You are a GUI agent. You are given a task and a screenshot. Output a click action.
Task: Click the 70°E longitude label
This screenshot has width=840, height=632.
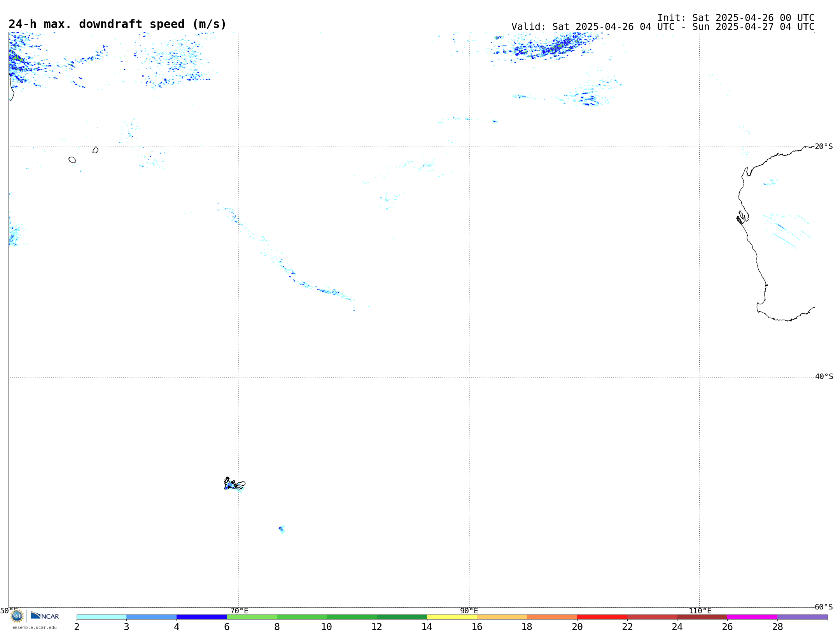point(239,611)
